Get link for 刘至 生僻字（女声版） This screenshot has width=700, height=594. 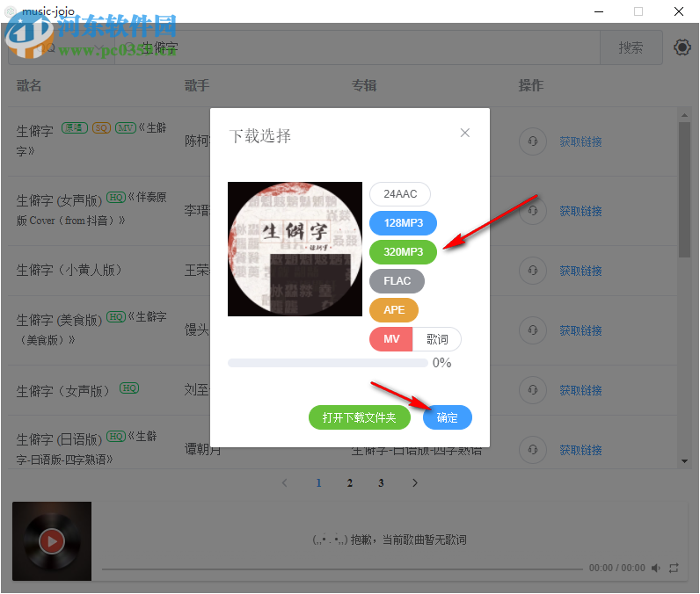point(580,390)
